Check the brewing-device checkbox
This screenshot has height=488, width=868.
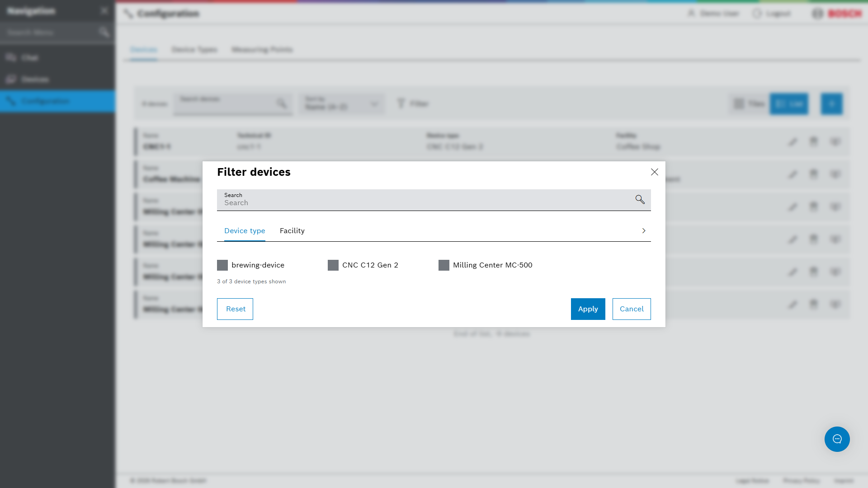(x=222, y=265)
